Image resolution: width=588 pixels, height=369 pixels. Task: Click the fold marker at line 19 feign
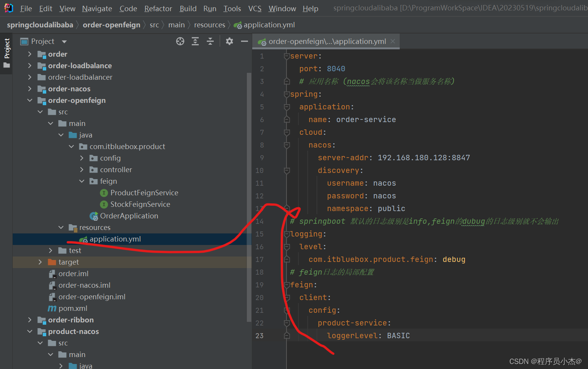(286, 285)
